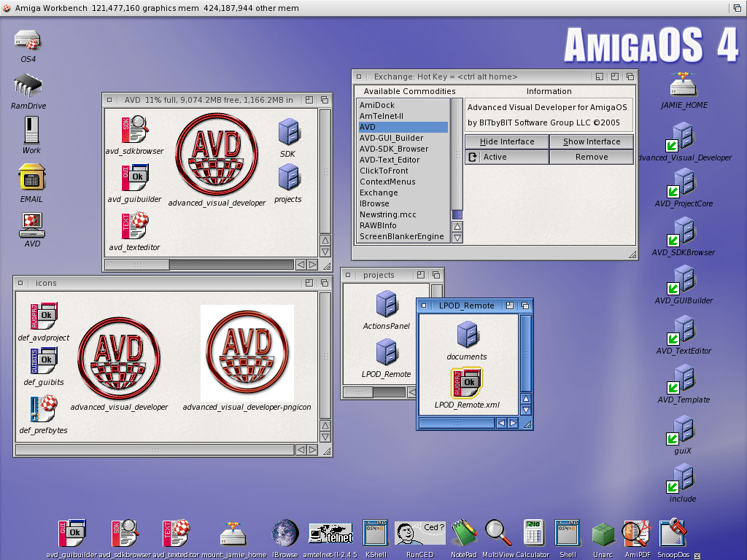Select advanced_visual_developer-pngicon in icons window
The image size is (747, 560).
pos(247,354)
